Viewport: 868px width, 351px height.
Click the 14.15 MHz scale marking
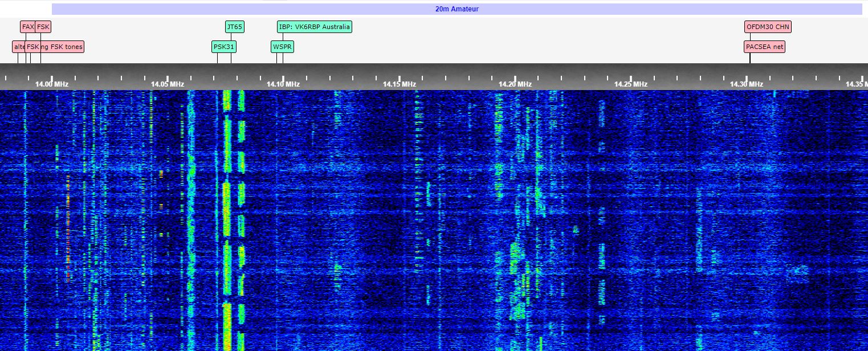coord(399,84)
